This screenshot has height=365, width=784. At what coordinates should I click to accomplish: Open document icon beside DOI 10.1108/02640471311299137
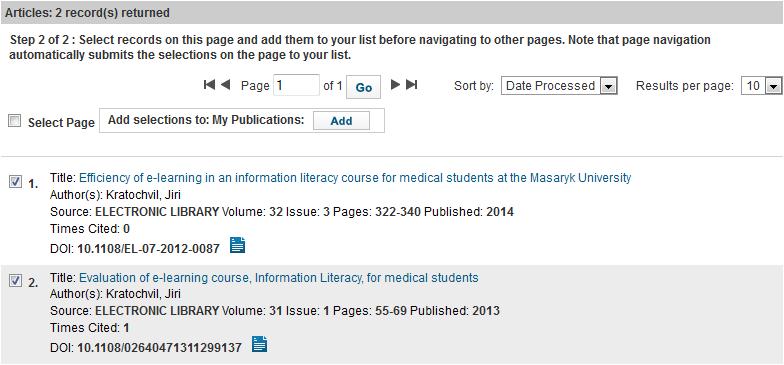pyautogui.click(x=260, y=344)
